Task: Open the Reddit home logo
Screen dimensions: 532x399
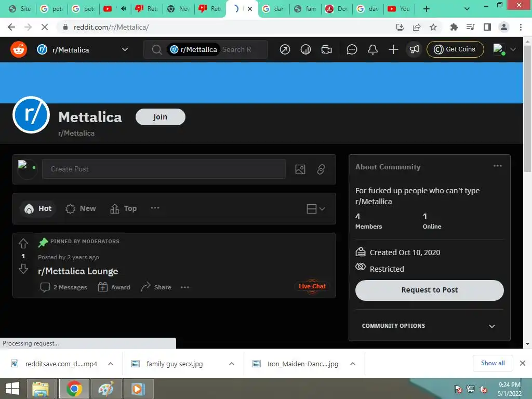Action: pos(19,49)
